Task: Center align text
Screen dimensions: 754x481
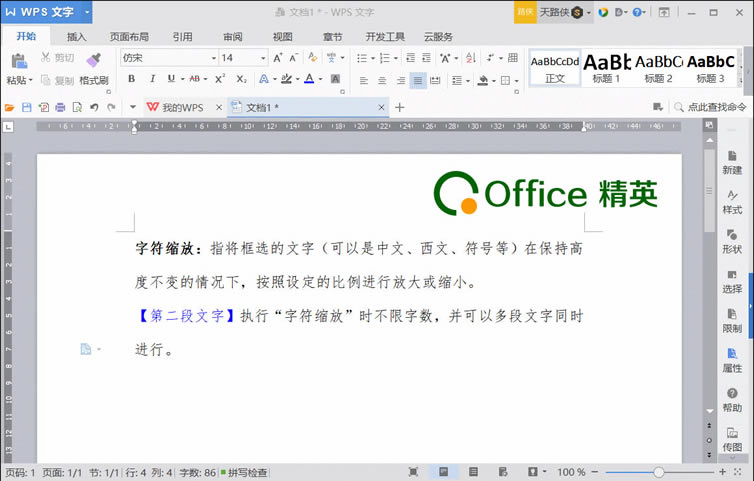Action: pyautogui.click(x=382, y=80)
